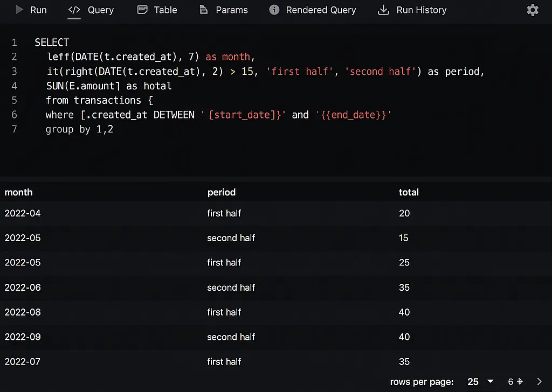
Task: Click the total cell showing 25
Action: click(x=404, y=262)
